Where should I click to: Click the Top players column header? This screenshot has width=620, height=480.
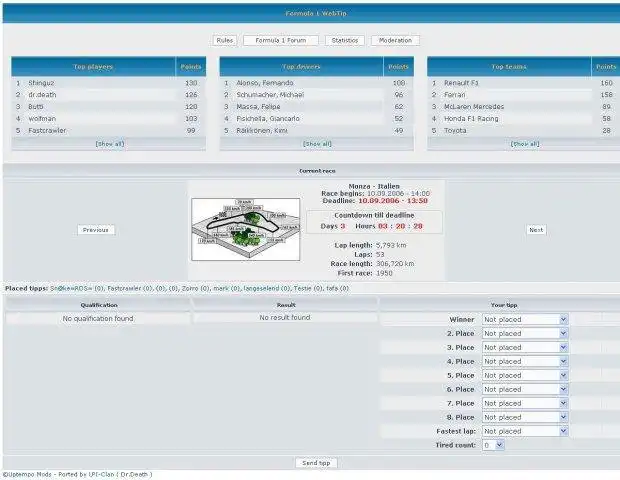93,67
